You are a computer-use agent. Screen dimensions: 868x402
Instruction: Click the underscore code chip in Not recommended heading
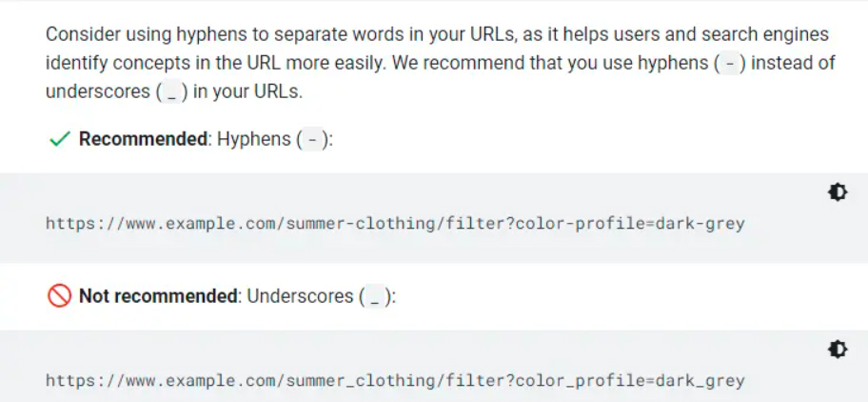375,297
